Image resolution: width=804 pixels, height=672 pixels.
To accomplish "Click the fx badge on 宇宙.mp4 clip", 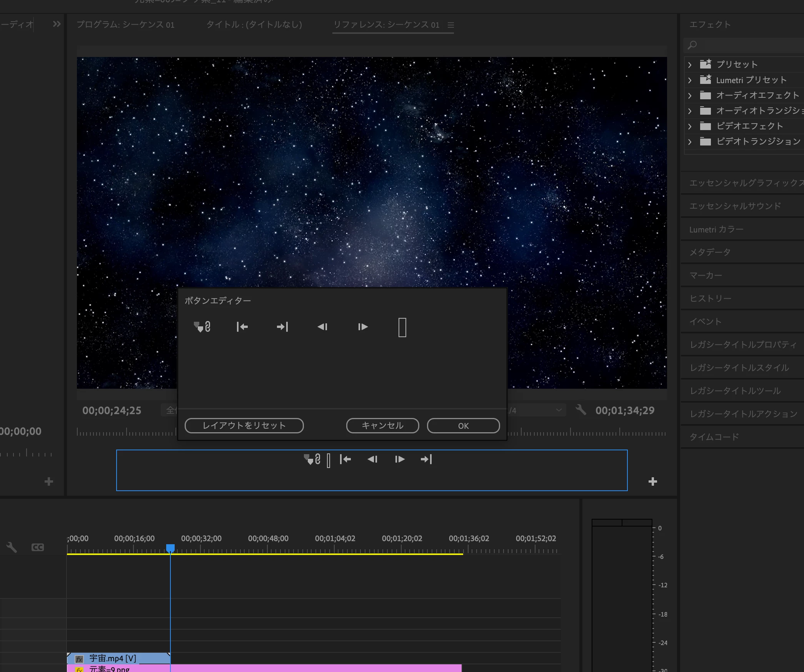I will click(79, 659).
